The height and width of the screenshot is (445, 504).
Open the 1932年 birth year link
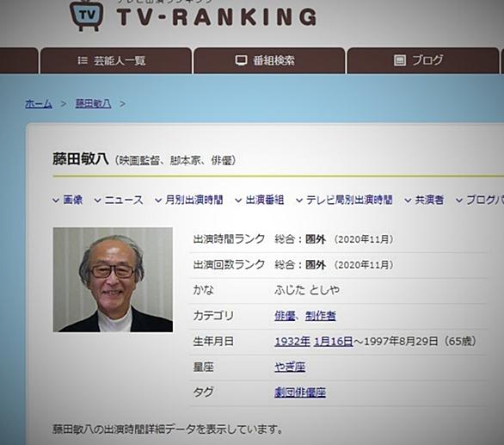click(x=292, y=342)
